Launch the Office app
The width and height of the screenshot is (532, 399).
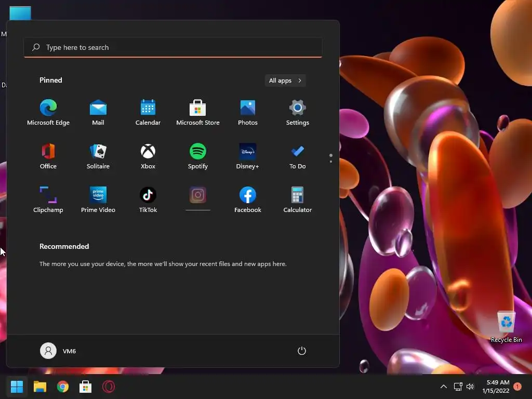[48, 156]
